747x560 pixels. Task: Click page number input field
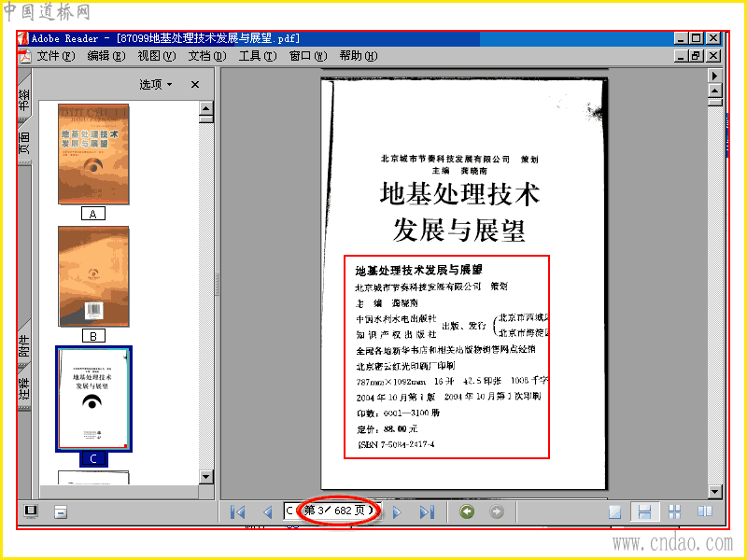(x=331, y=511)
